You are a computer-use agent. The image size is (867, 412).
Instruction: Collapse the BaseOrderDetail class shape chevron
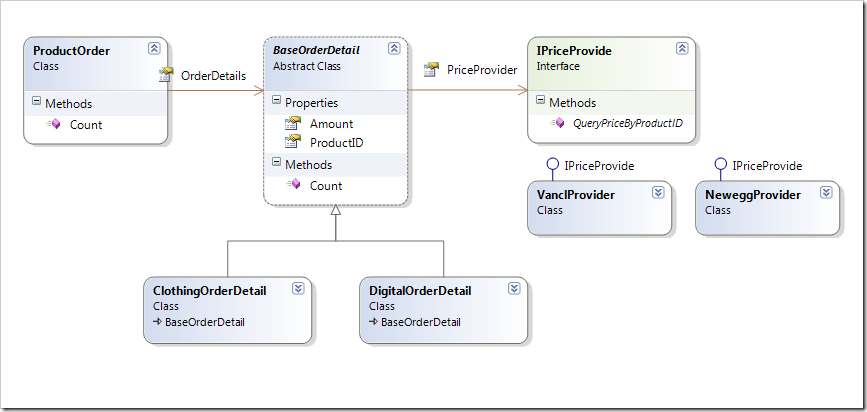[394, 48]
